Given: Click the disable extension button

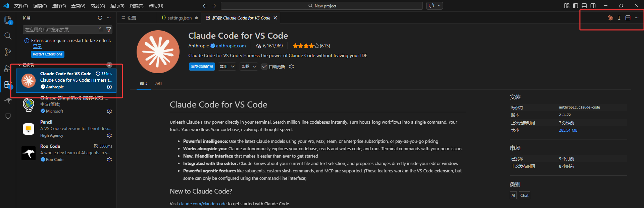Looking at the screenshot, I should click(224, 67).
